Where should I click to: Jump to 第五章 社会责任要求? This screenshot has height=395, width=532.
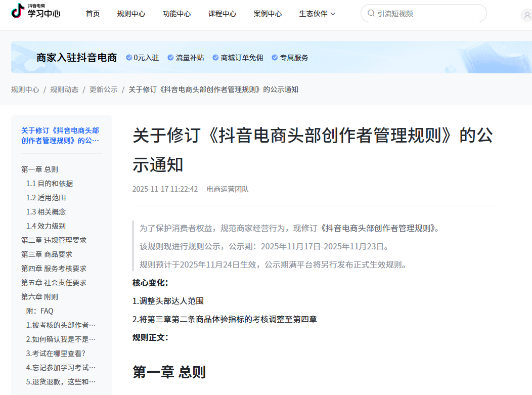point(54,283)
